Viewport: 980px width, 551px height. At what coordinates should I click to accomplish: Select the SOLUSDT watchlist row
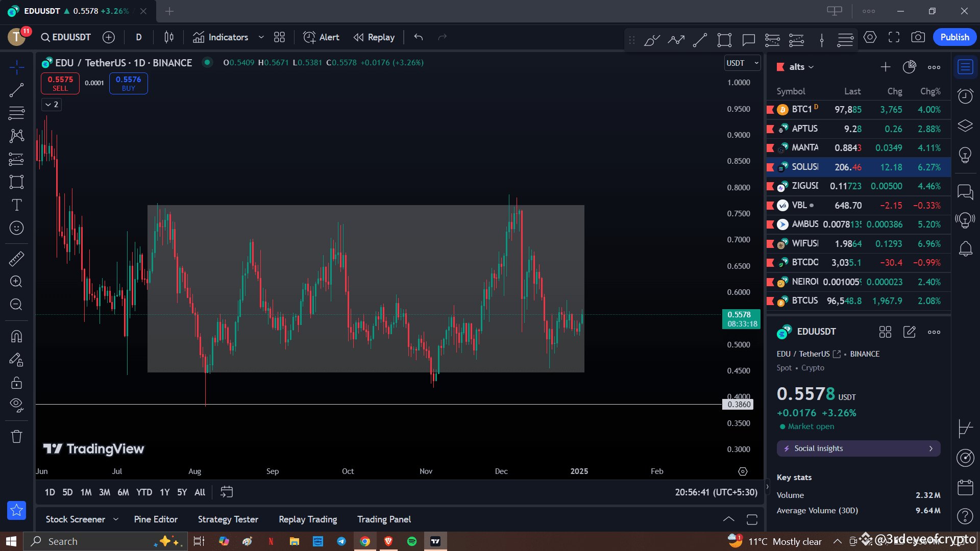[x=859, y=167]
